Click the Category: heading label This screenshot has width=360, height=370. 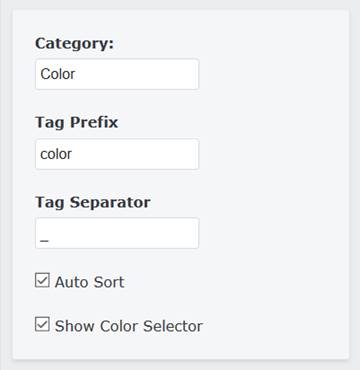pyautogui.click(x=74, y=44)
